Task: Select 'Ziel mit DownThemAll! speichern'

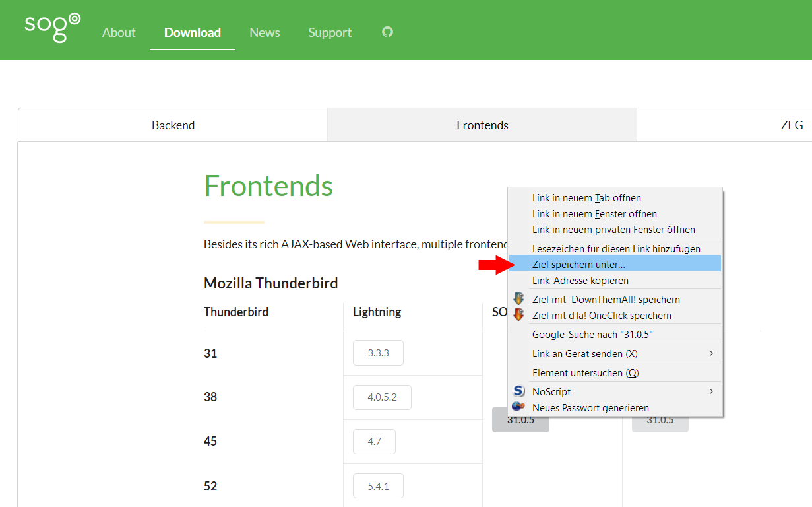Action: click(x=615, y=299)
